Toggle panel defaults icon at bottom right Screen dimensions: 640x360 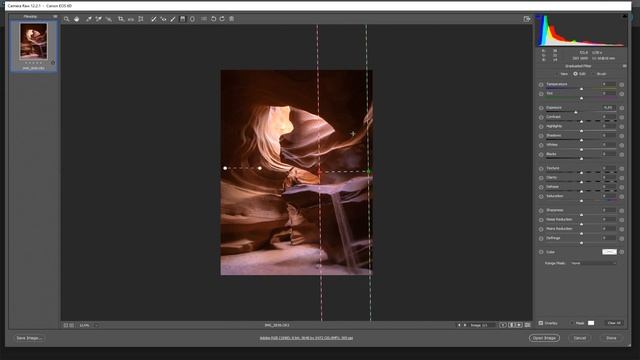527,325
